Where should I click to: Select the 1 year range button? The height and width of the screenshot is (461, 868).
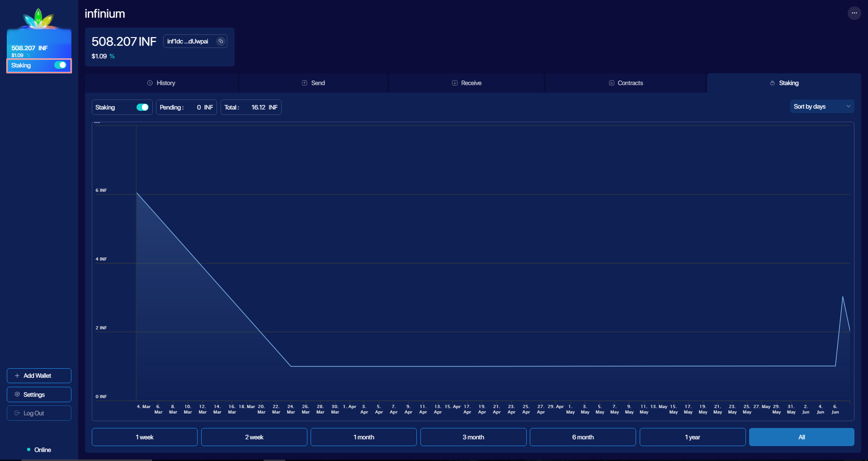693,437
